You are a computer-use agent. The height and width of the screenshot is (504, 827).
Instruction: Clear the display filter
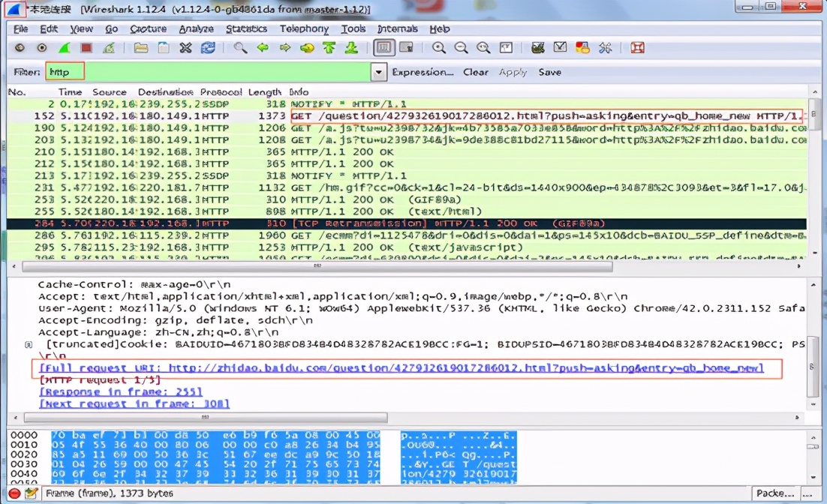[x=476, y=72]
